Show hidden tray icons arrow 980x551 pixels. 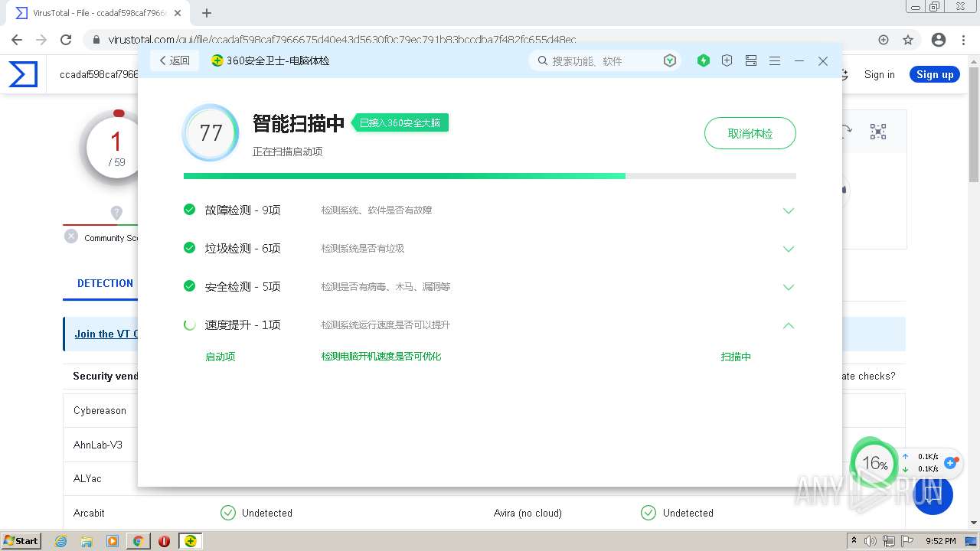854,541
